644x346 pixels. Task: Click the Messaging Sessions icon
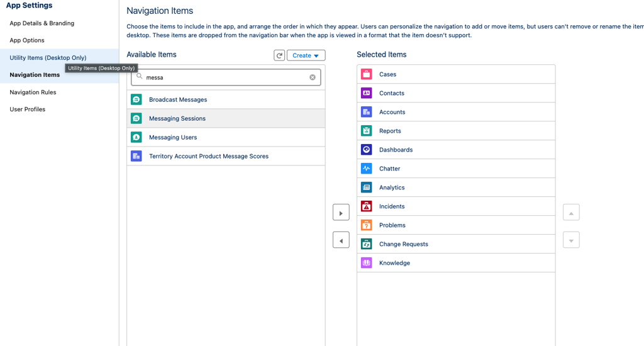(136, 118)
